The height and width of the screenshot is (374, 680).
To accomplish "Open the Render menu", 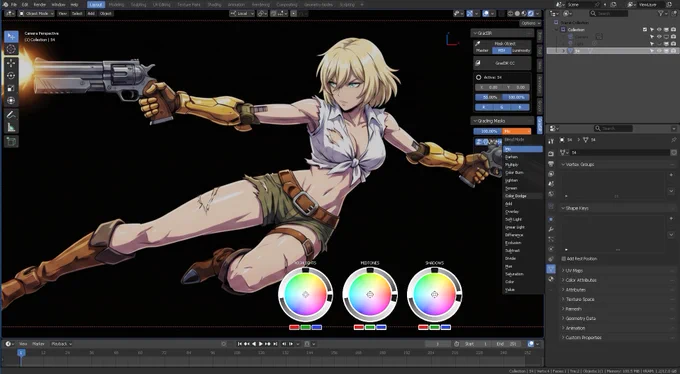I will coord(39,4).
